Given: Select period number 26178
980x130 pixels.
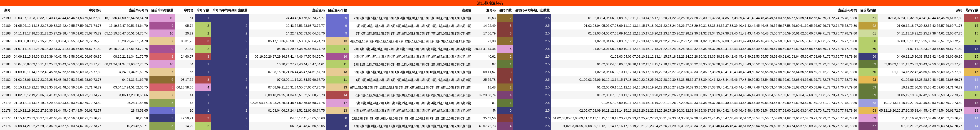Looking at the screenshot, I should point(6,111).
